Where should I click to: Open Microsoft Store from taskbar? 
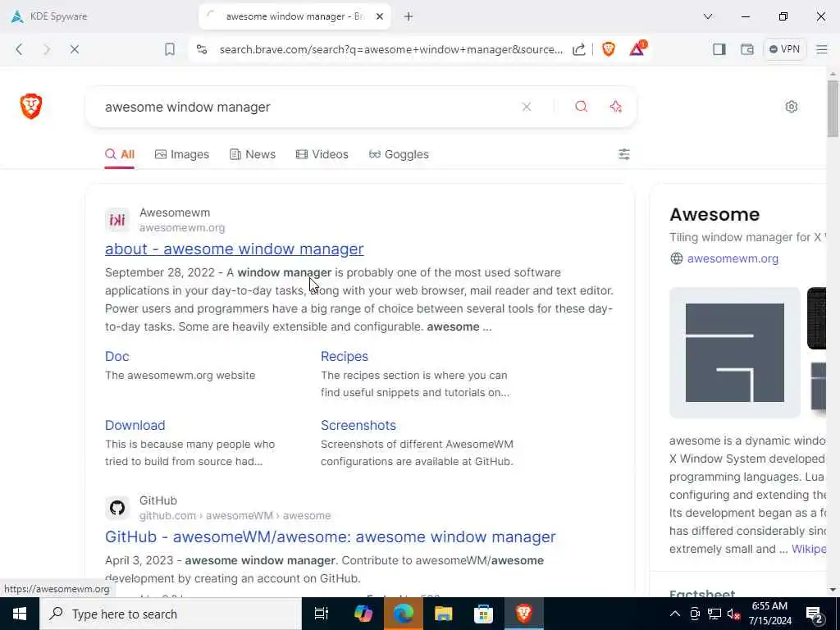coord(483,614)
